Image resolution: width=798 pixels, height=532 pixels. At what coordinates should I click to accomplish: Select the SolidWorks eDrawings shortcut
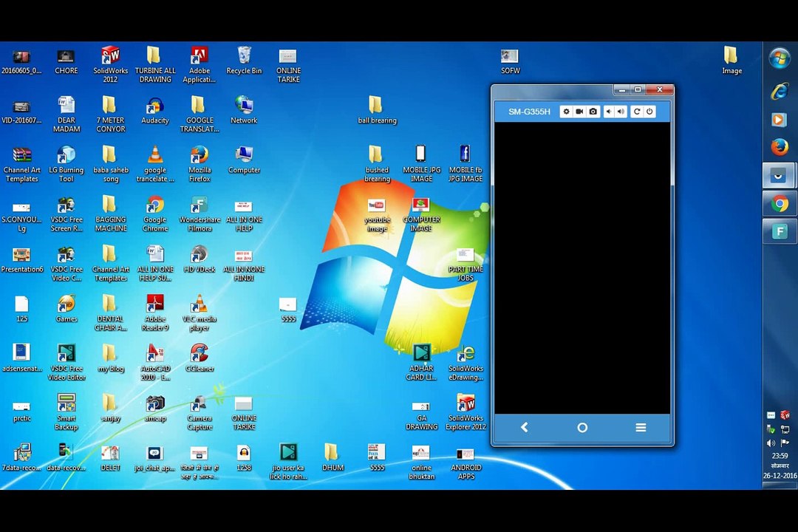point(465,363)
